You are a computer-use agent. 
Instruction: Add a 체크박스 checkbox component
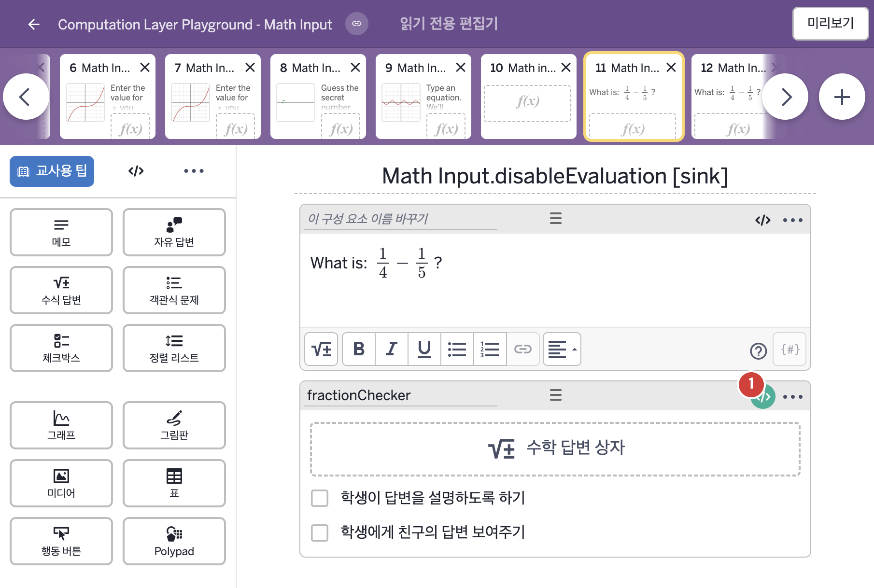pyautogui.click(x=61, y=348)
